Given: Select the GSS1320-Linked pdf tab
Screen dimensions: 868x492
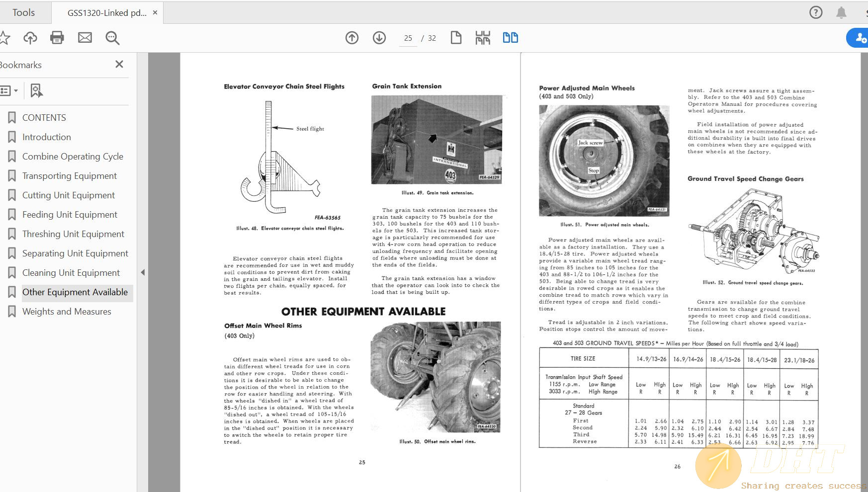Looking at the screenshot, I should [106, 13].
